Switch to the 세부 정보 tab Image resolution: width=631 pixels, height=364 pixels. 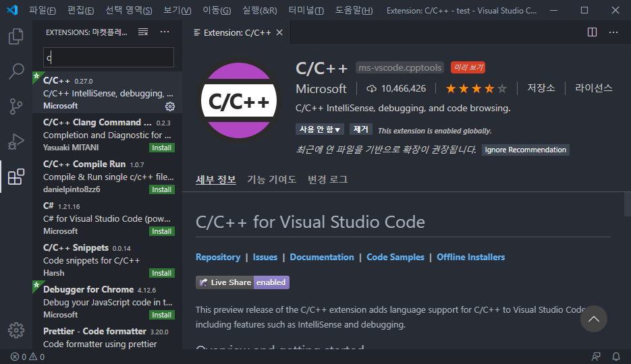tap(216, 179)
